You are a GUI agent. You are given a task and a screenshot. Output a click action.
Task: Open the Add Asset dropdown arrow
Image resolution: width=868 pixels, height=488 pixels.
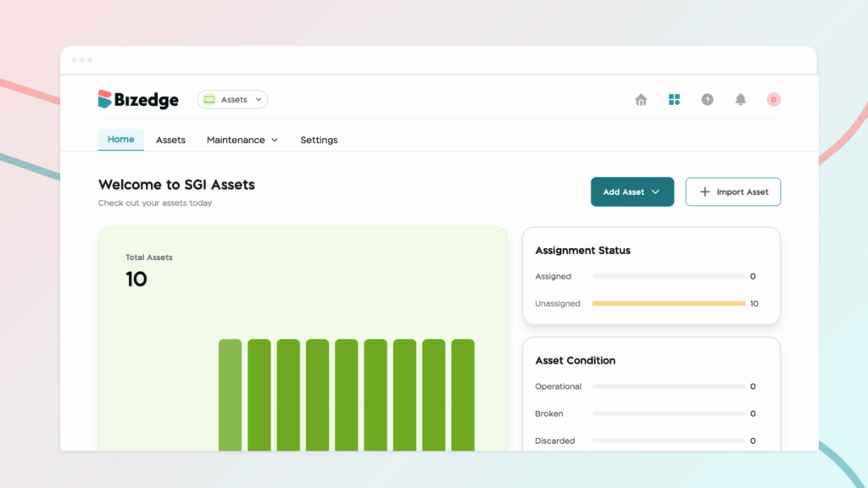655,192
